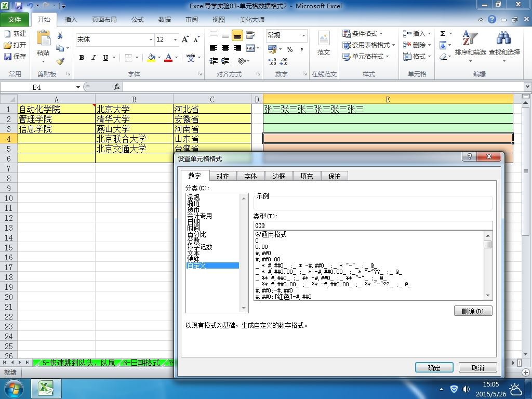Click the volume icon in system tray
Image resolution: width=532 pixels, height=399 pixels.
466,389
